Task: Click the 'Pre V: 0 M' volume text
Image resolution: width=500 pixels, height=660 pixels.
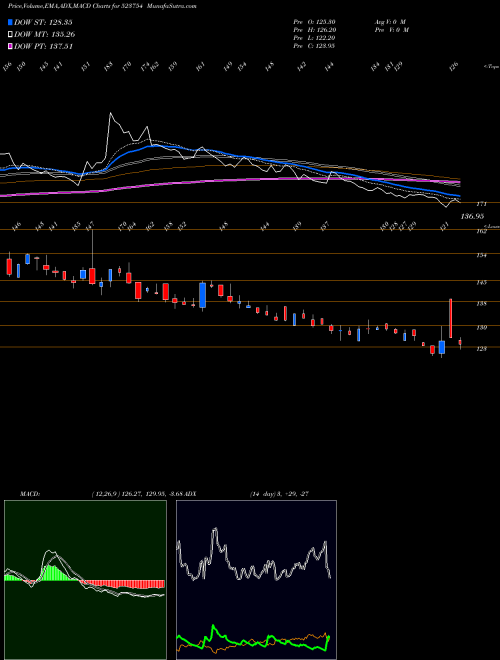Action: (391, 30)
